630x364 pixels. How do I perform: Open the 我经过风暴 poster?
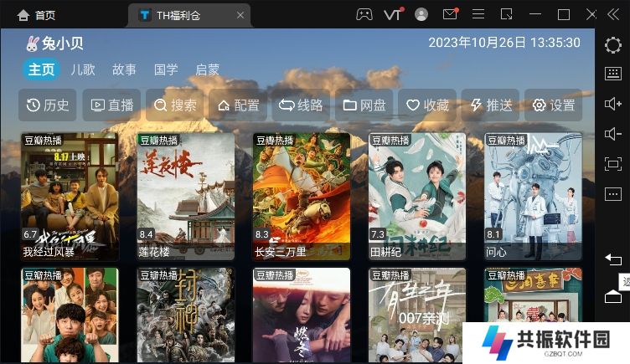(x=70, y=197)
